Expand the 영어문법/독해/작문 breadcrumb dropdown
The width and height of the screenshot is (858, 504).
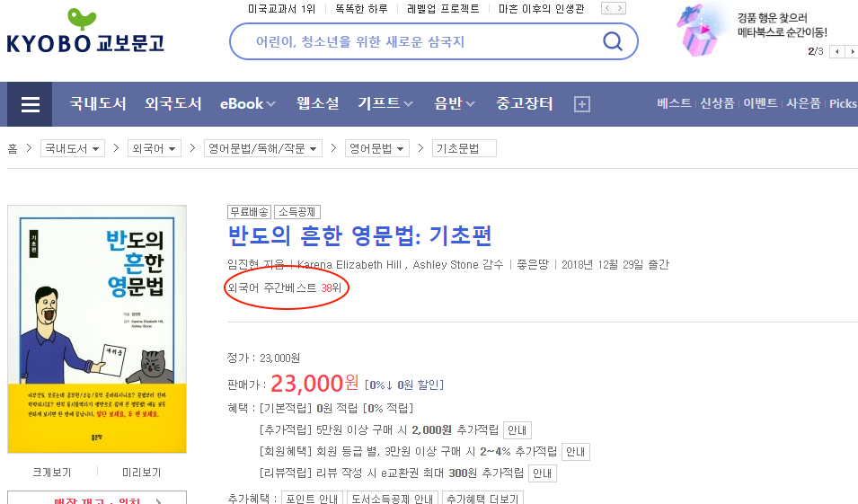point(262,148)
